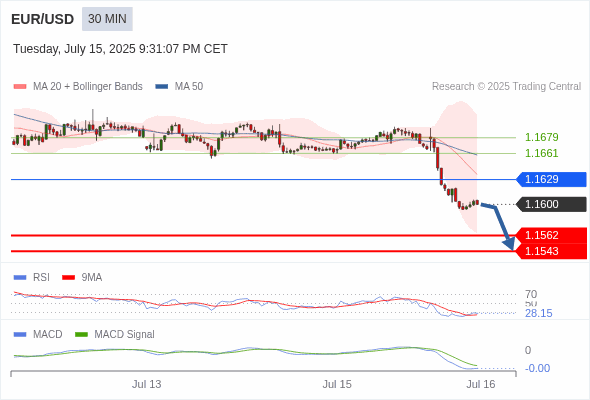Open the Research Trading Central copyright link
This screenshot has height=400, width=590.
pos(506,87)
